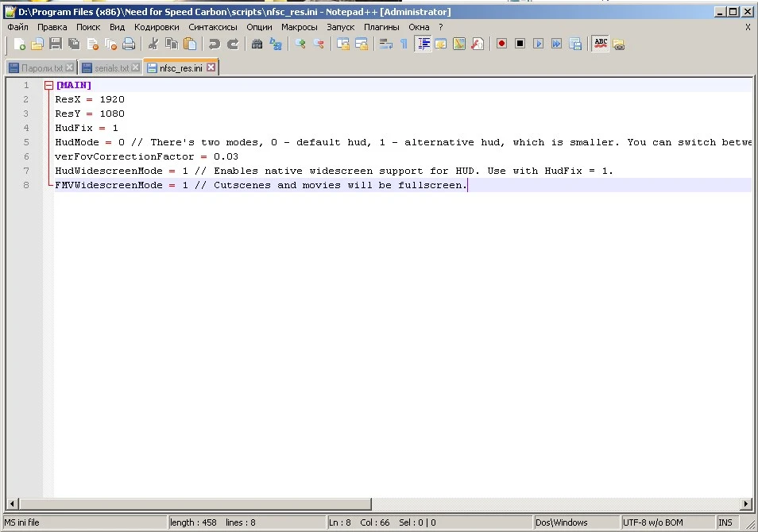758x532 pixels.
Task: Close the nfsc_res.ini tab
Action: 211,68
